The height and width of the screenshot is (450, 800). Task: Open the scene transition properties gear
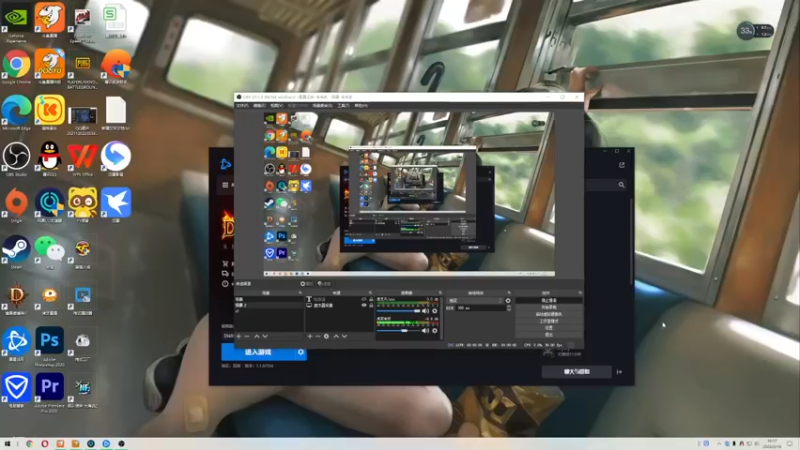coord(508,301)
